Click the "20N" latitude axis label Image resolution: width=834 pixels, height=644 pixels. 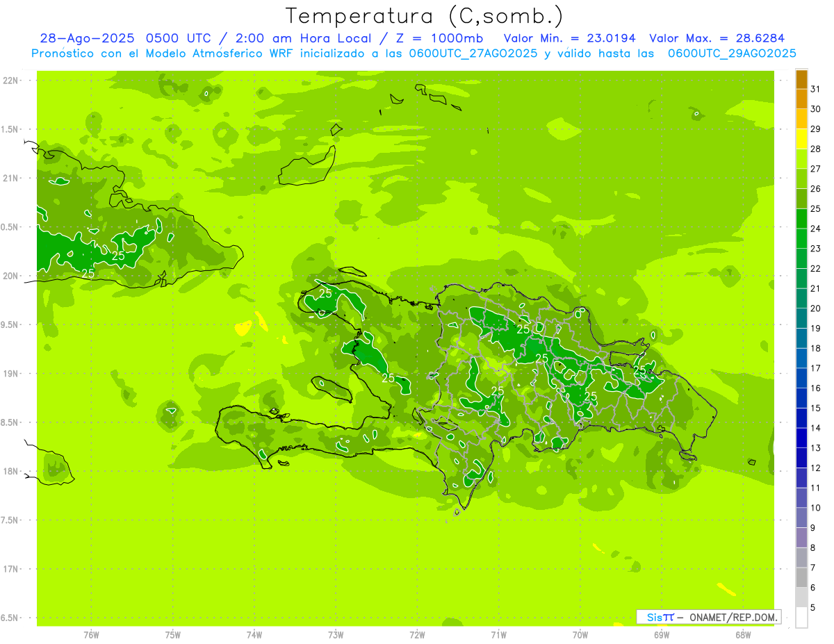click(10, 276)
